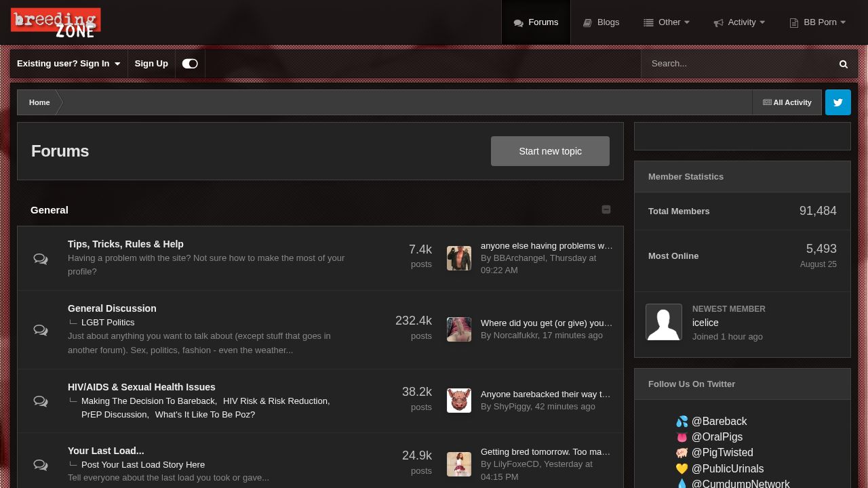868x488 pixels.
Task: Click the Tips, Tricks forum speech-bubble icon
Action: 41,259
